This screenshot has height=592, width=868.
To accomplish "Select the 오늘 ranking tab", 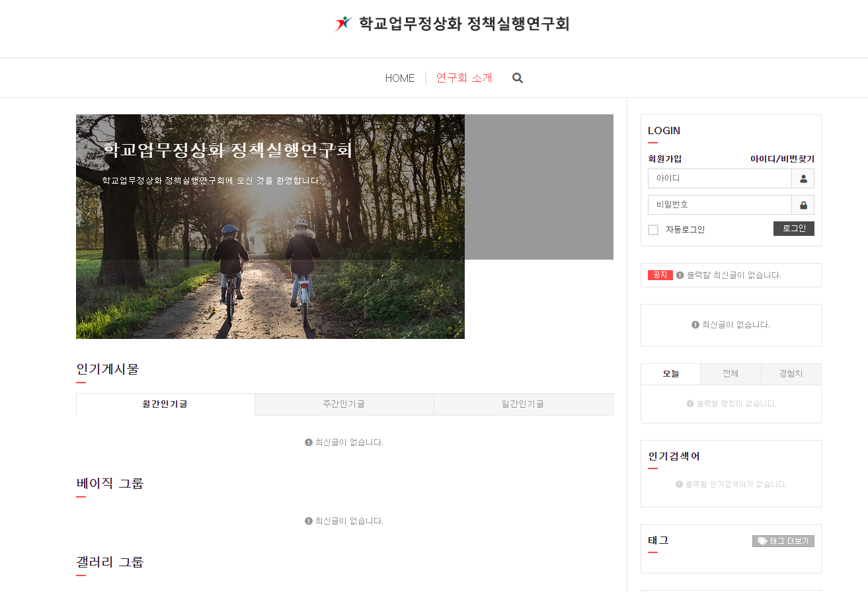I will 670,374.
